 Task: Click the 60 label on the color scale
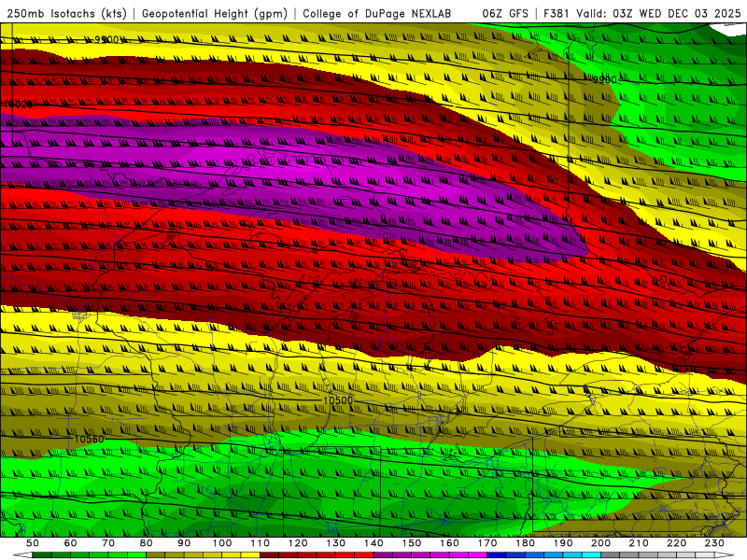(71, 543)
